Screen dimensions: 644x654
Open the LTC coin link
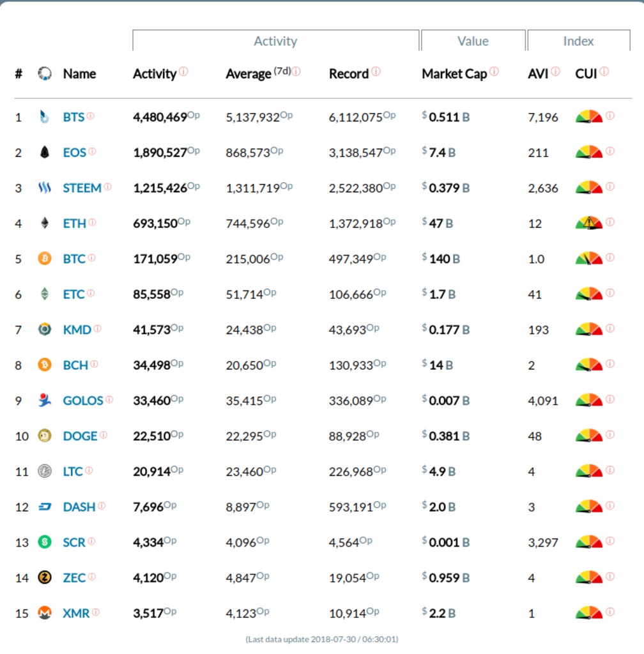click(73, 472)
